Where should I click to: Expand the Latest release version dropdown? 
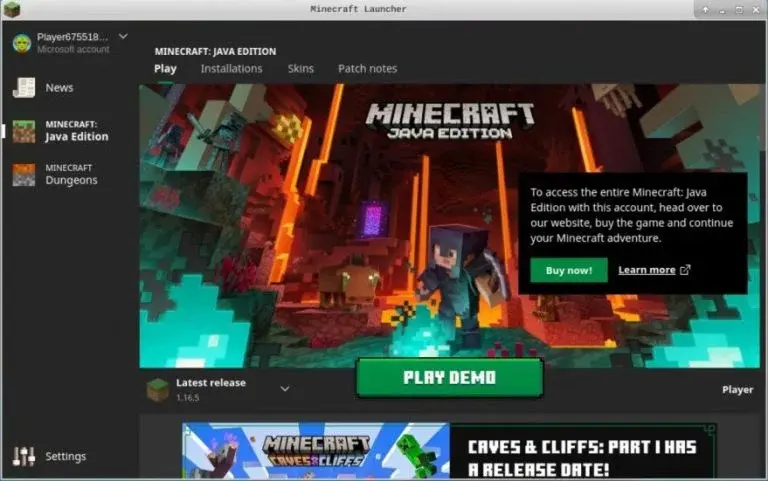(285, 389)
